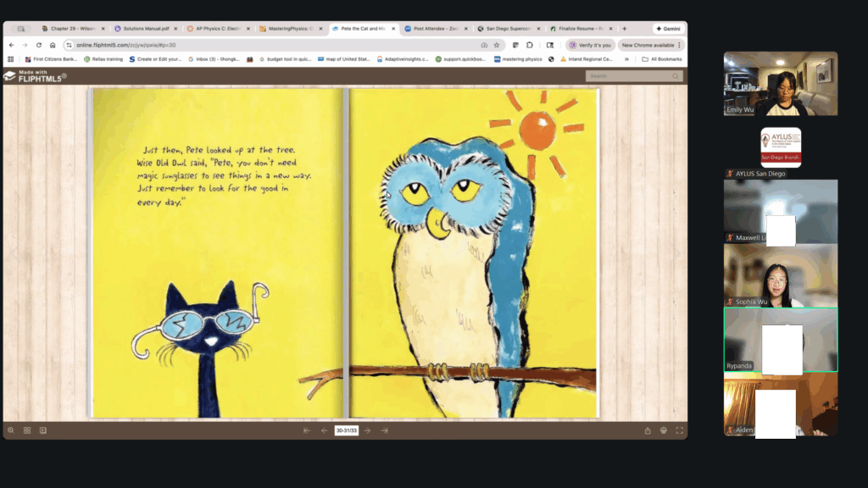Open the New Chrome available menu
Image resolution: width=868 pixels, height=488 pixels.
(x=650, y=45)
